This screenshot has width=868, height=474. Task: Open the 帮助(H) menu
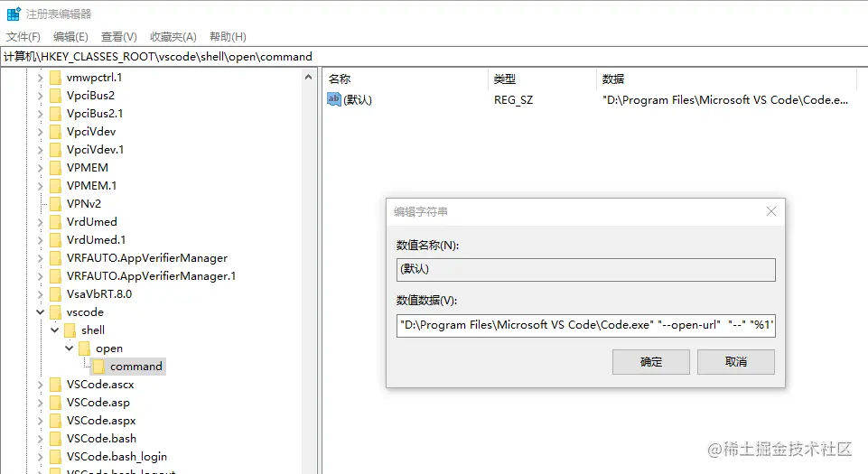pyautogui.click(x=228, y=37)
